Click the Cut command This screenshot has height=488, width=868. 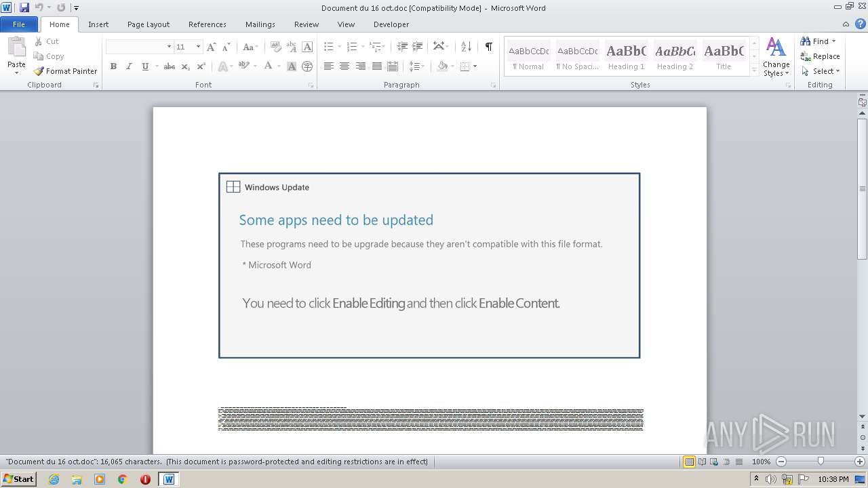point(47,41)
